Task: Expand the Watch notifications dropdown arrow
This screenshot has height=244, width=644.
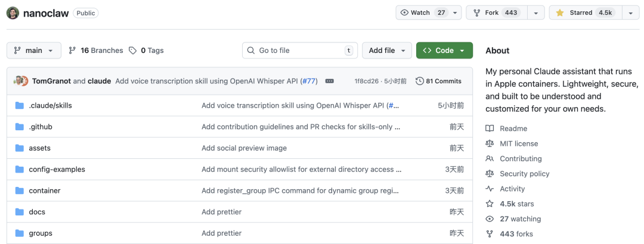Action: (x=456, y=12)
